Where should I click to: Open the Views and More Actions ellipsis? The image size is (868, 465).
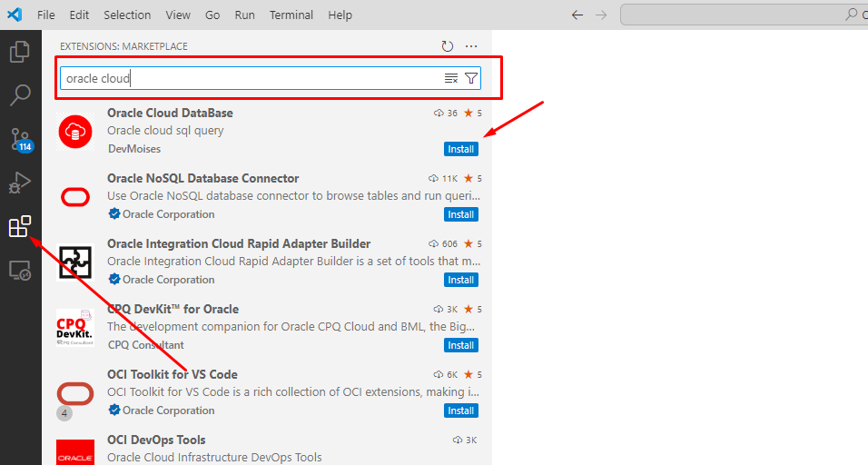pyautogui.click(x=471, y=46)
